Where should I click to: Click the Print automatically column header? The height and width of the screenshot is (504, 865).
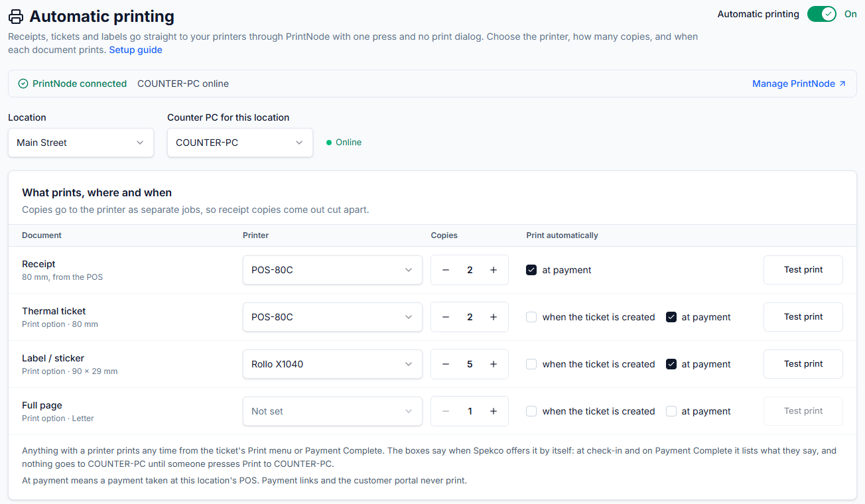563,235
